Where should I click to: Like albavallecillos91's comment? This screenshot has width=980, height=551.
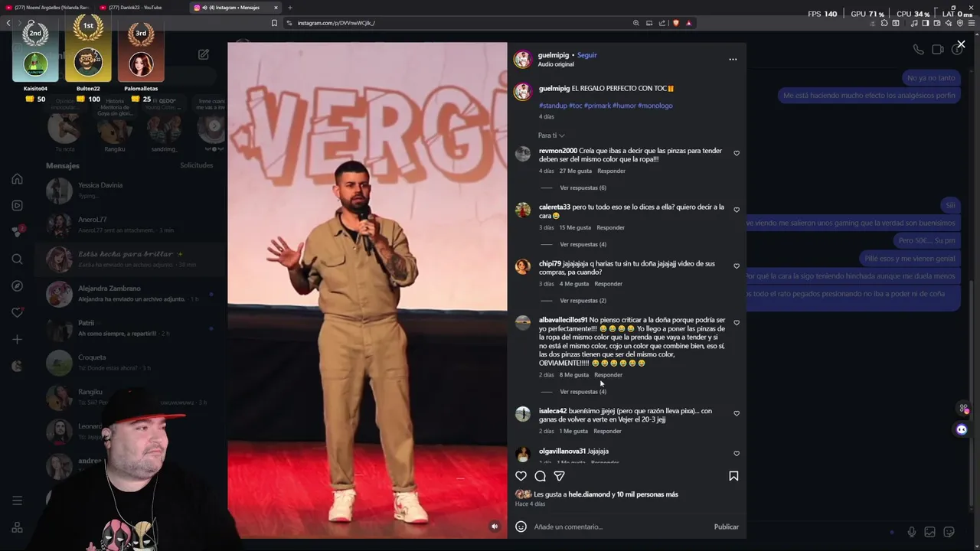[737, 323]
